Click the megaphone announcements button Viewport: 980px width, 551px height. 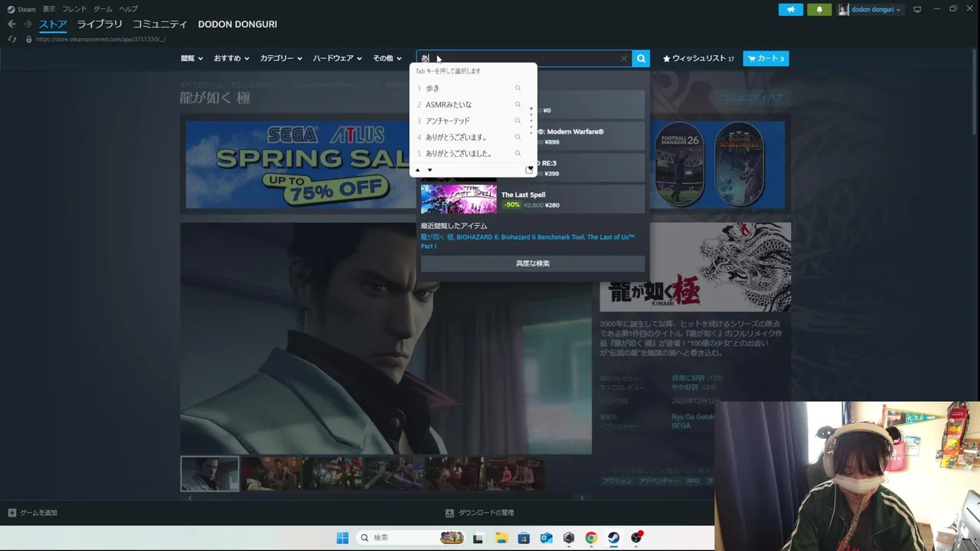pyautogui.click(x=791, y=9)
